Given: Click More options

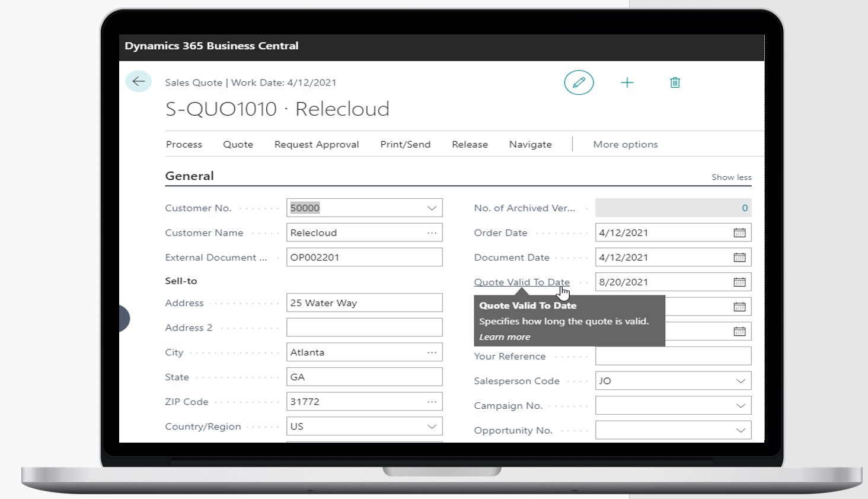Looking at the screenshot, I should coord(626,144).
